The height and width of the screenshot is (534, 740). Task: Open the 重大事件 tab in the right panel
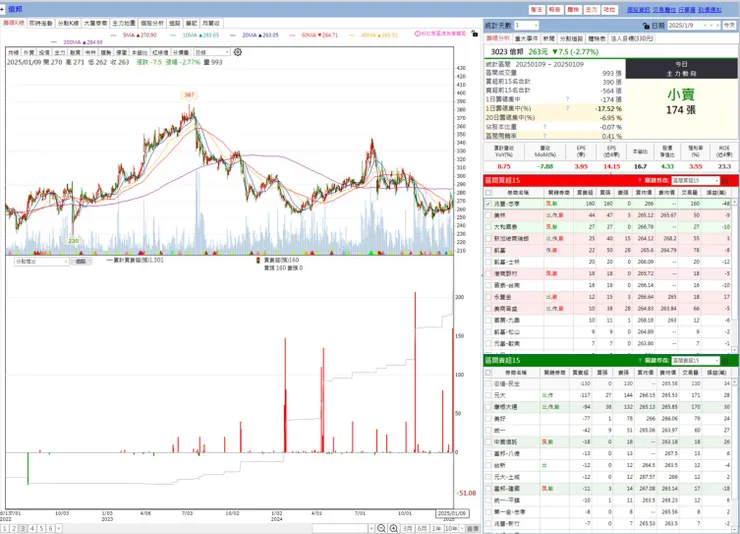pos(526,38)
